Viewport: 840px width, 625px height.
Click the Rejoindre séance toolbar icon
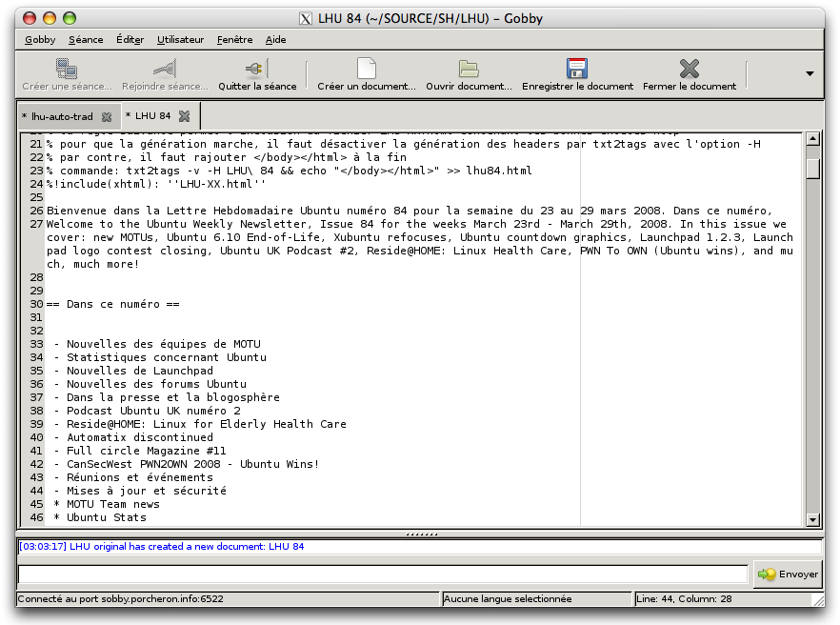165,69
